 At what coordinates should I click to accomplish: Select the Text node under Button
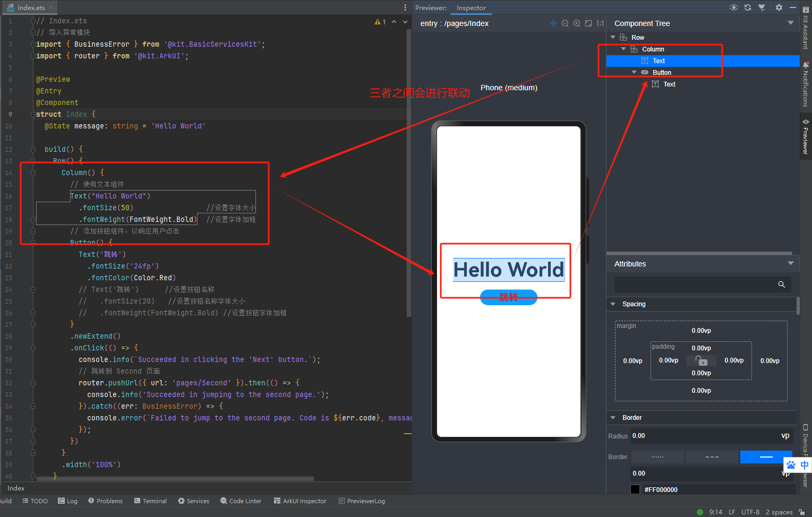click(669, 84)
